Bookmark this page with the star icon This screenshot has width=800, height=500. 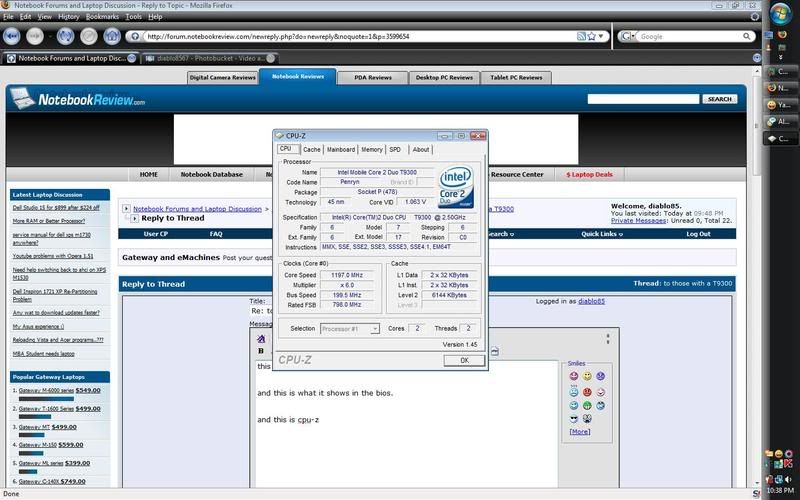(x=591, y=36)
